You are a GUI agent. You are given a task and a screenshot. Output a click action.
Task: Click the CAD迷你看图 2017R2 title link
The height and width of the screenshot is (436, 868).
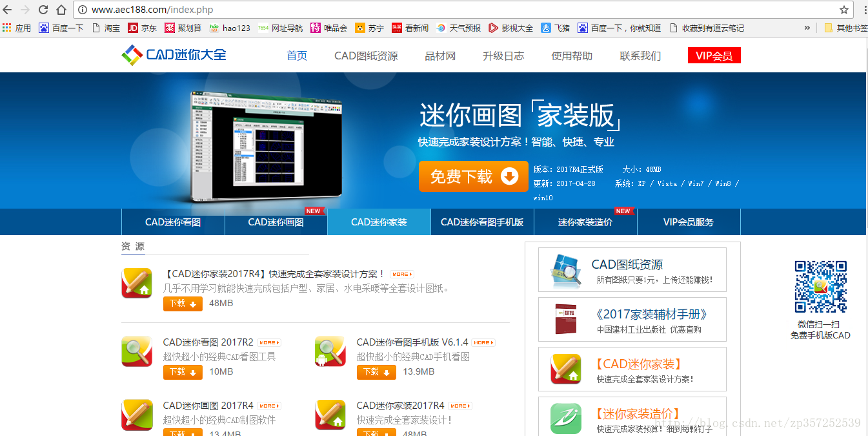point(208,342)
